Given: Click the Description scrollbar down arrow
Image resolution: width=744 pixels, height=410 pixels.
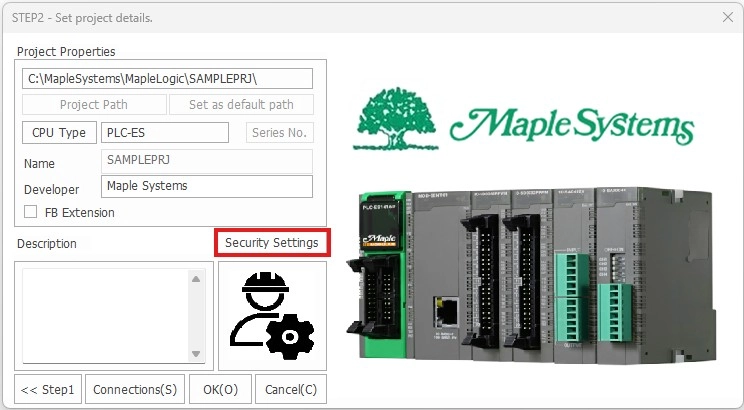Looking at the screenshot, I should click(x=196, y=354).
